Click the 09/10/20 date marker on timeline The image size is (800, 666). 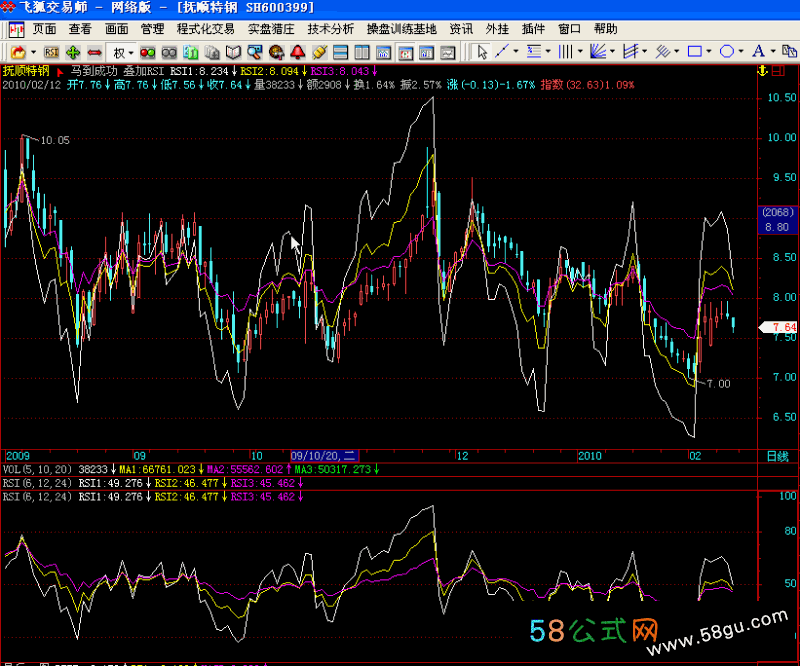[324, 456]
